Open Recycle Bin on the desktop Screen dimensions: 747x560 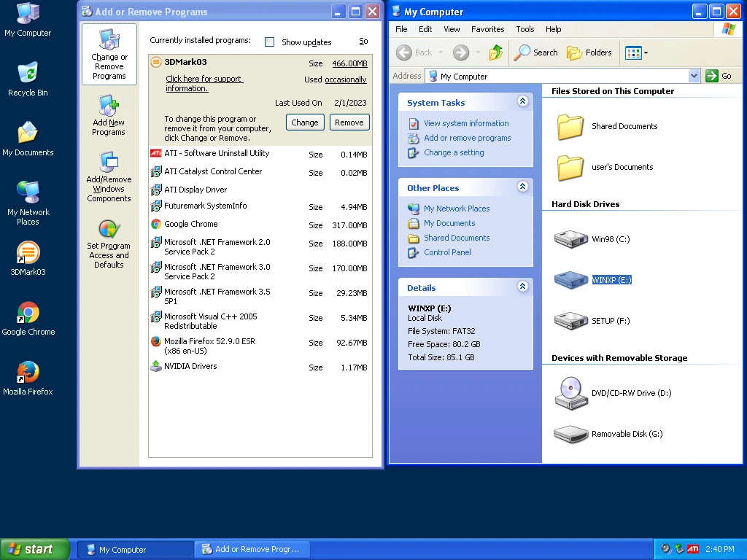pyautogui.click(x=28, y=79)
